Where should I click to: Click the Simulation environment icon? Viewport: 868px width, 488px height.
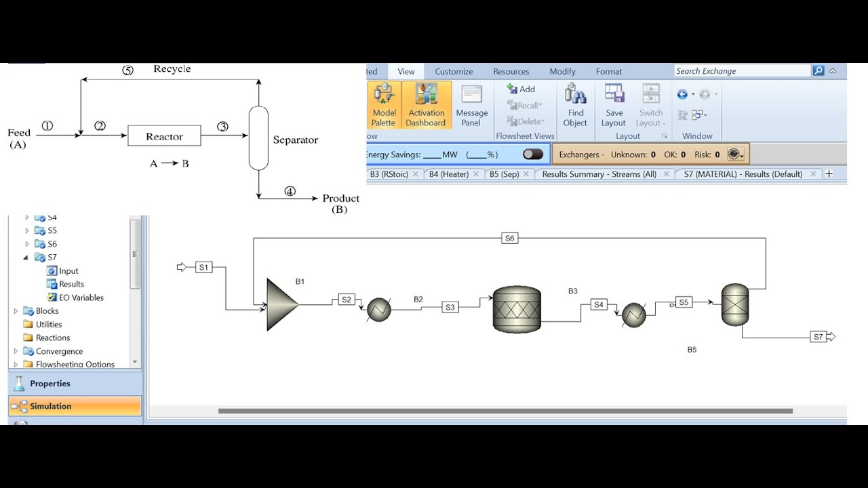pyautogui.click(x=20, y=406)
